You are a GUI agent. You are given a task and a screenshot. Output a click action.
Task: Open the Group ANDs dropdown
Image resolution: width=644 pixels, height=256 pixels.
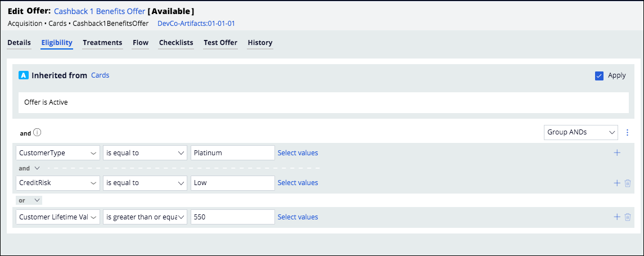(581, 132)
